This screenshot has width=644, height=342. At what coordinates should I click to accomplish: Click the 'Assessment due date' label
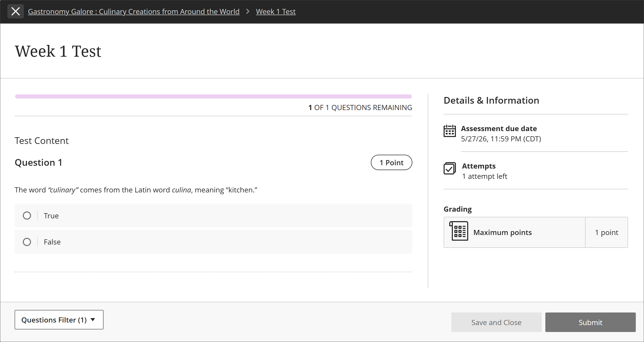point(499,129)
